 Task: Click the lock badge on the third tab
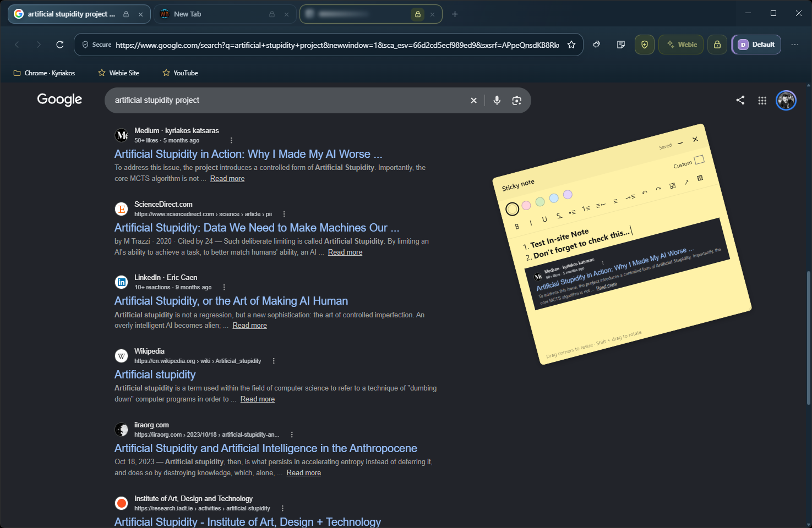pos(418,14)
